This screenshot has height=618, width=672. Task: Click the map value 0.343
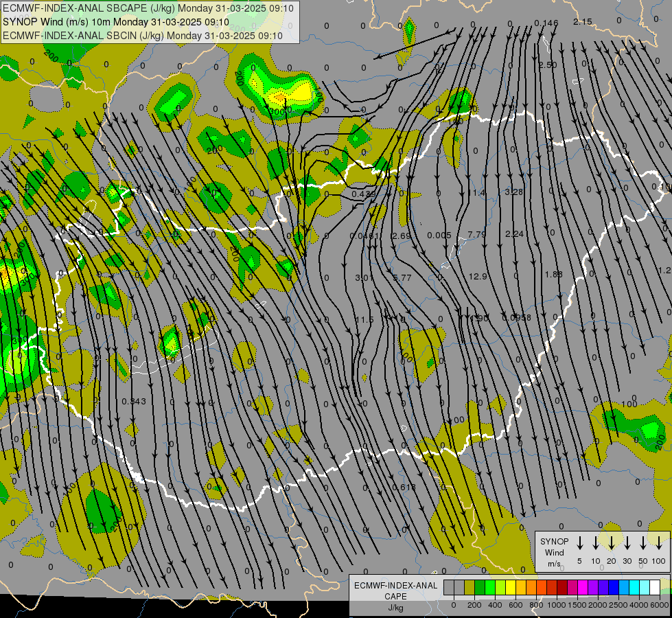click(134, 402)
